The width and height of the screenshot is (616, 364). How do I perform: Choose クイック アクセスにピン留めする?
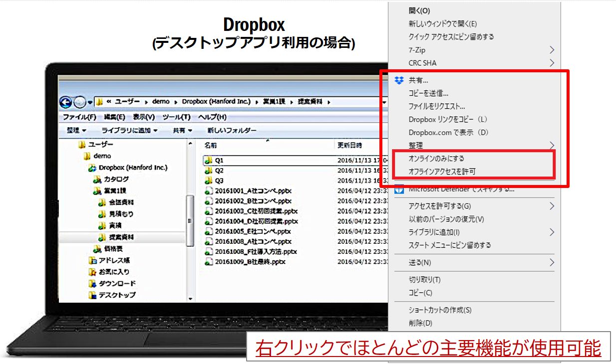point(451,36)
